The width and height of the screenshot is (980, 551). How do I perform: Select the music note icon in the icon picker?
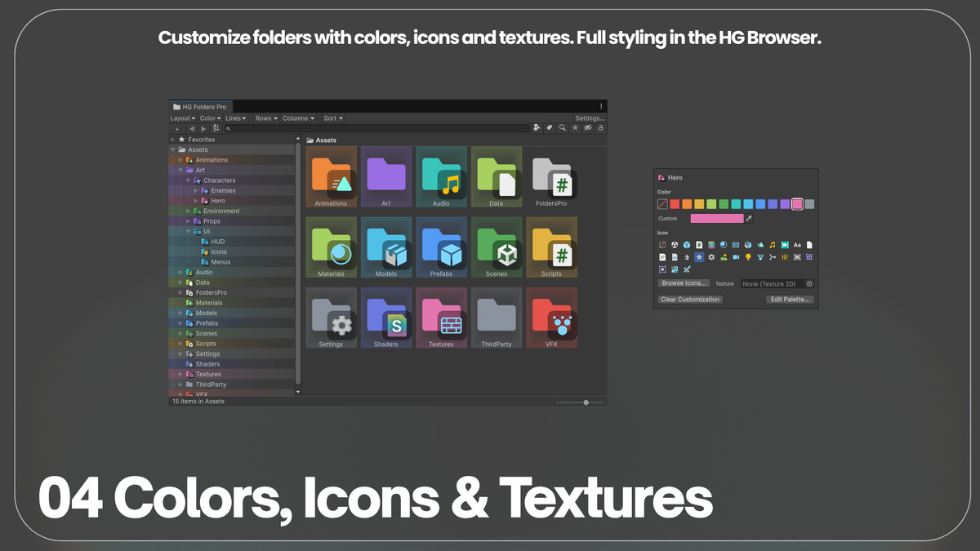(773, 245)
